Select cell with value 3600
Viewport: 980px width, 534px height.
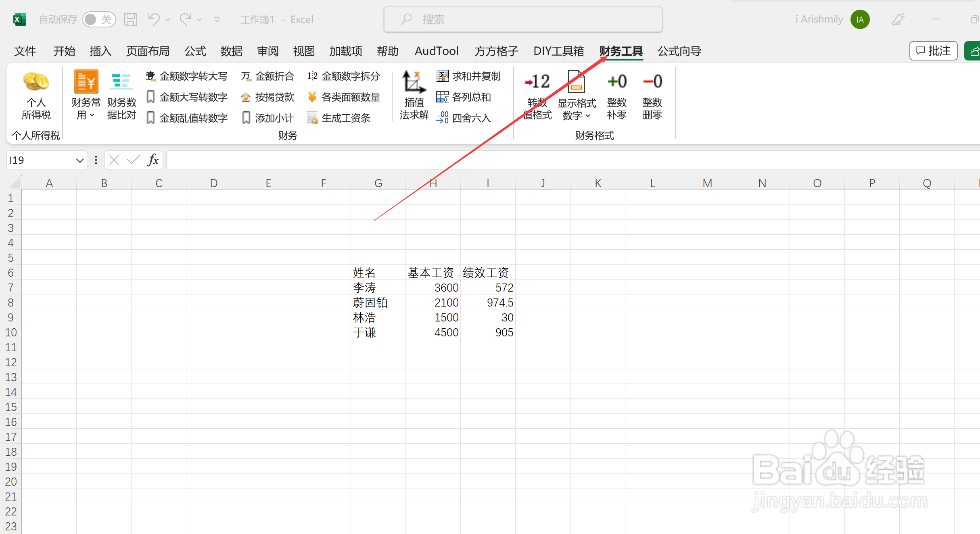point(433,288)
